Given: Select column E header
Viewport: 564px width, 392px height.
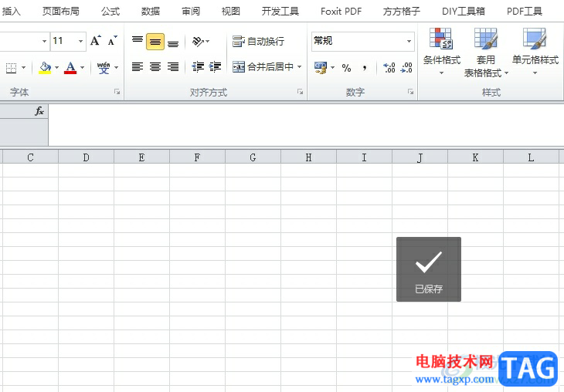Looking at the screenshot, I should 141,157.
